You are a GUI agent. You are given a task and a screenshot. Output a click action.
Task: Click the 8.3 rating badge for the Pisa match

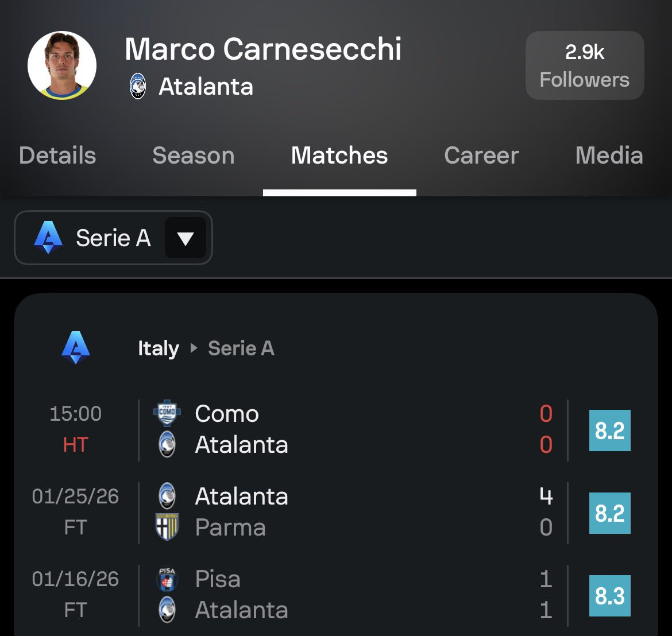(609, 596)
